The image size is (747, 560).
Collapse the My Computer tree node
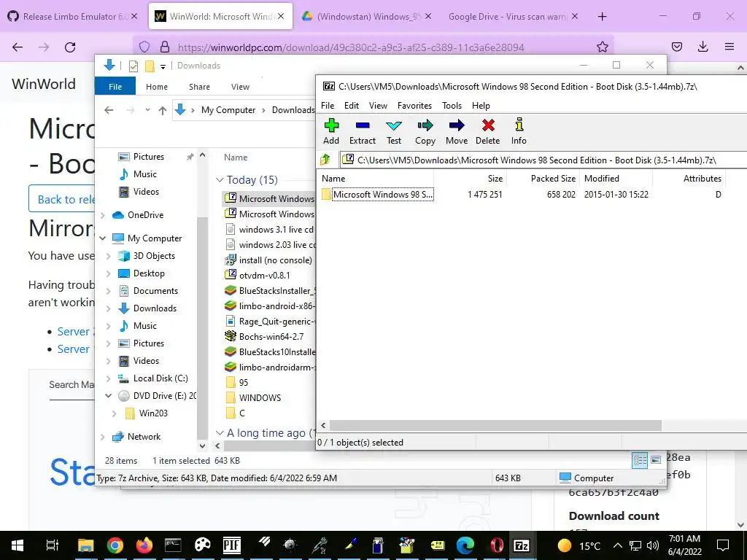point(103,238)
